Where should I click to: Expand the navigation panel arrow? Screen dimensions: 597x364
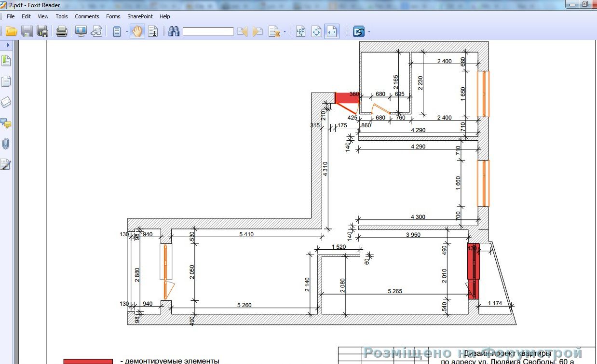(8, 45)
